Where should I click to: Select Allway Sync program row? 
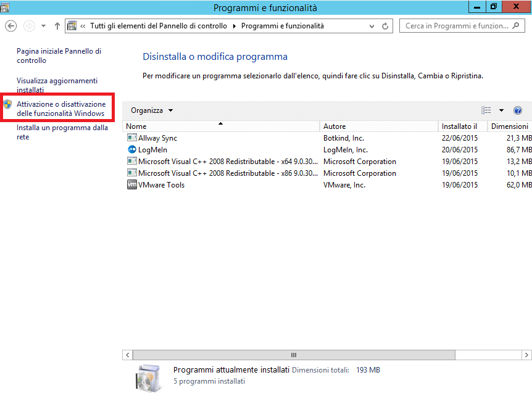coord(327,138)
